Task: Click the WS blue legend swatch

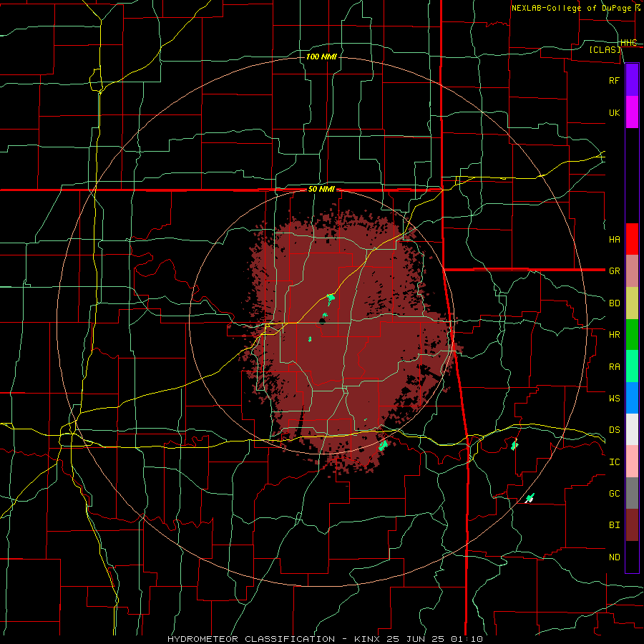Action: pos(632,398)
